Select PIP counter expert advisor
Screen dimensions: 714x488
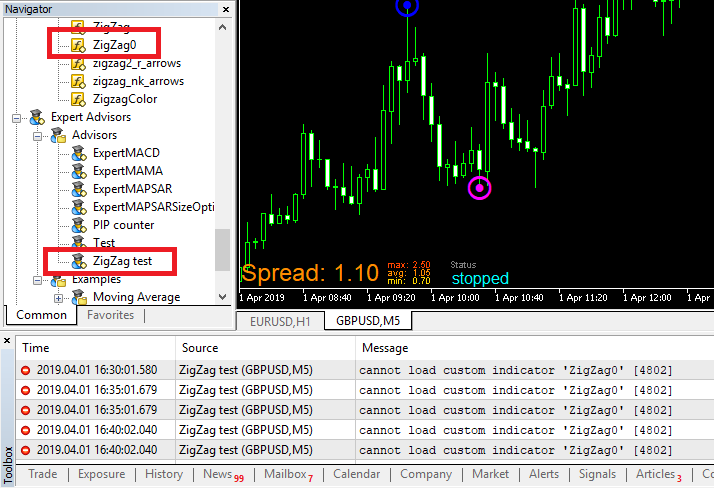pyautogui.click(x=123, y=225)
